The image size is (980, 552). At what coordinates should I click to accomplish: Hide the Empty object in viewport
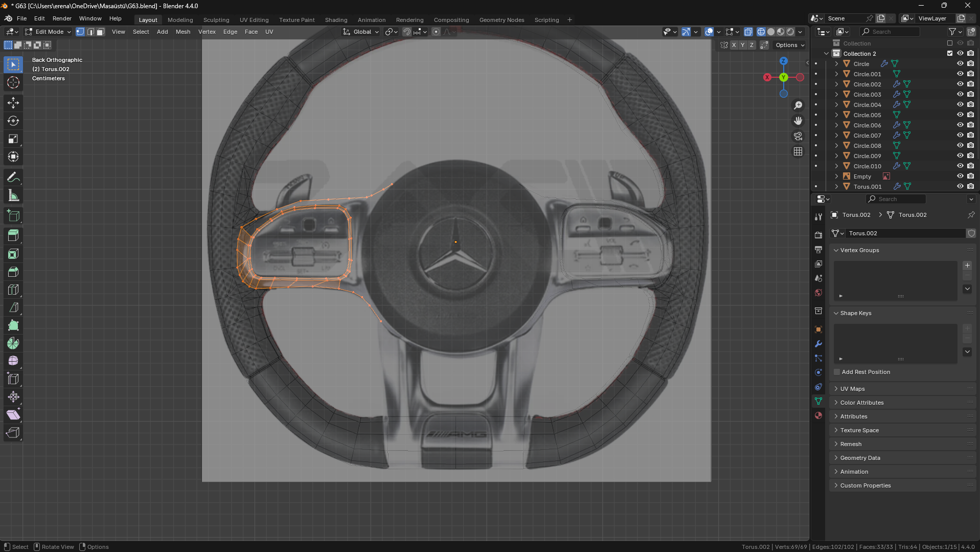click(960, 176)
